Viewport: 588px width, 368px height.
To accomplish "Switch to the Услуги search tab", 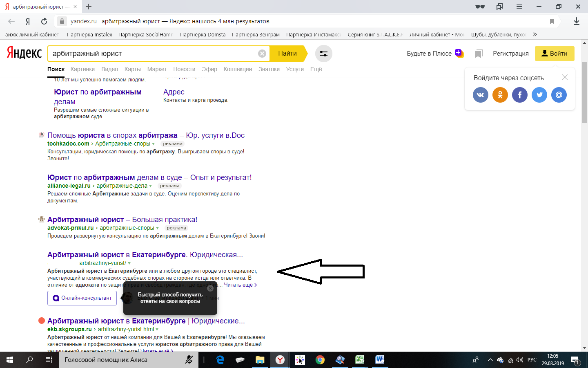I will click(x=295, y=69).
